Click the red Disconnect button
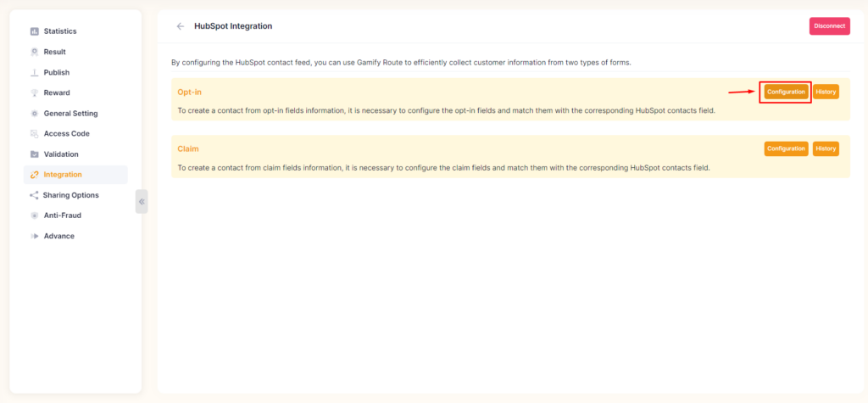This screenshot has width=868, height=403. [x=829, y=26]
